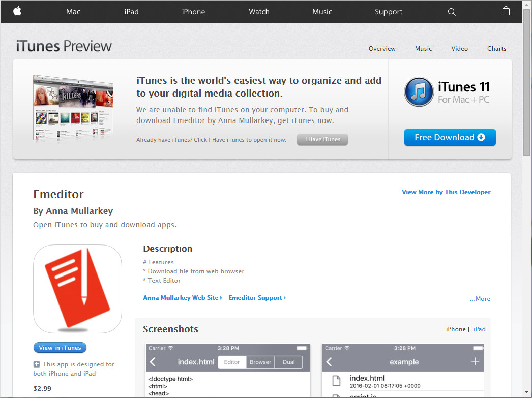The image size is (532, 398).
Task: Switch to the Charts tab
Action: [x=496, y=48]
